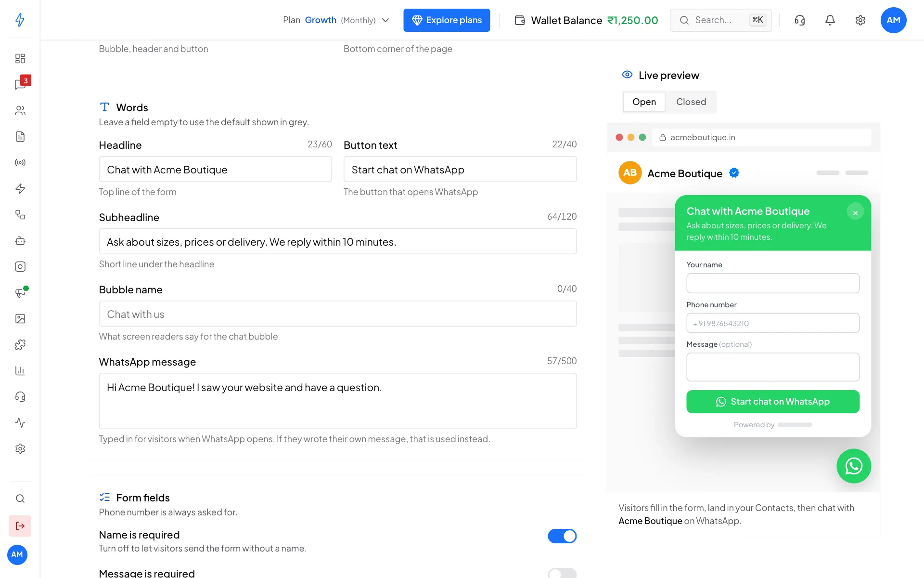This screenshot has width=924, height=578.
Task: Open the image media library icon
Action: tap(20, 318)
